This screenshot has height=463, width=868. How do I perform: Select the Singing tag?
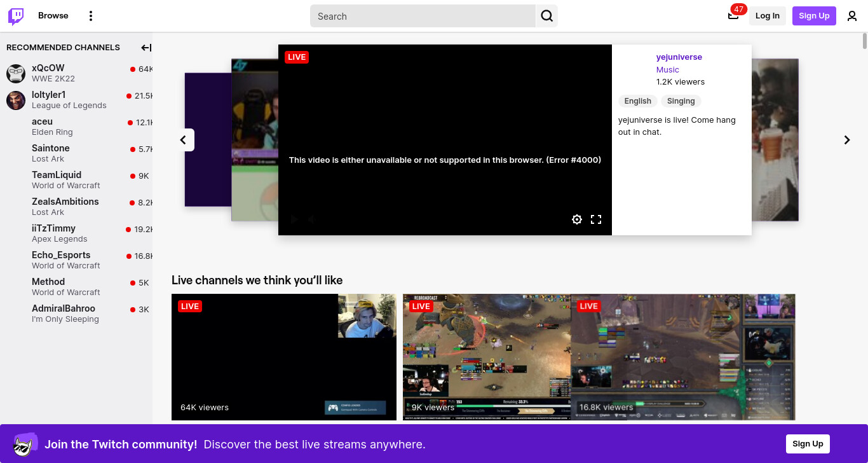pos(681,101)
